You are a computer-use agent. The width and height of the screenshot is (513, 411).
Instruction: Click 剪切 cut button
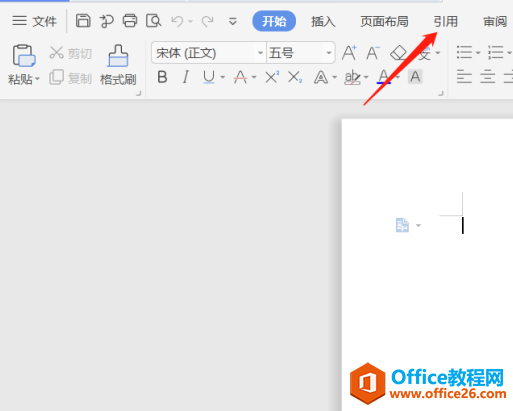coord(70,53)
